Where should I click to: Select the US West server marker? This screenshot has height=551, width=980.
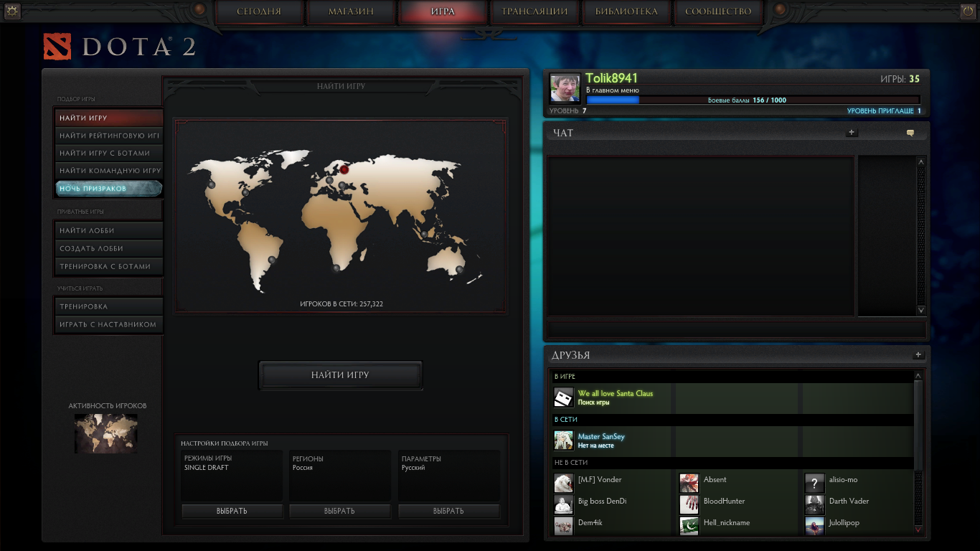click(211, 185)
